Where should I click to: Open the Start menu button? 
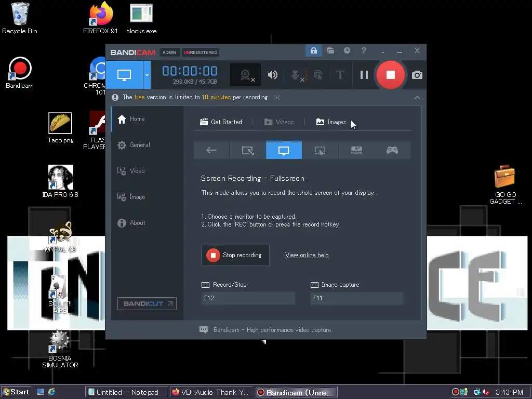point(16,392)
